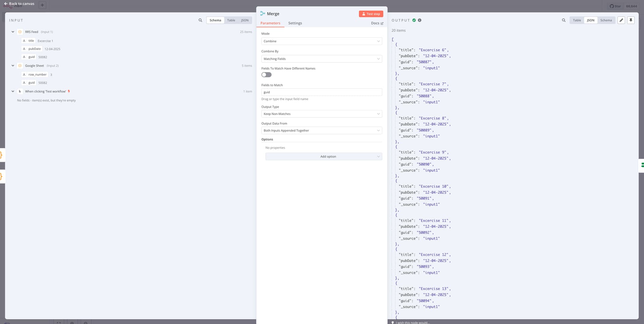The height and width of the screenshot is (324, 644).
Task: Switch to the Parameters tab
Action: [270, 23]
